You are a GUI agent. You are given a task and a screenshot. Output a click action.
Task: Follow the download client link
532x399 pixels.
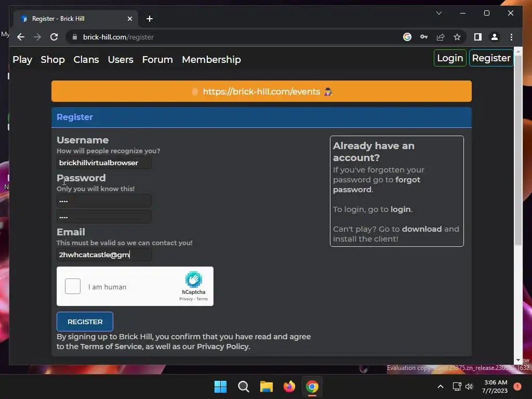[422, 229]
